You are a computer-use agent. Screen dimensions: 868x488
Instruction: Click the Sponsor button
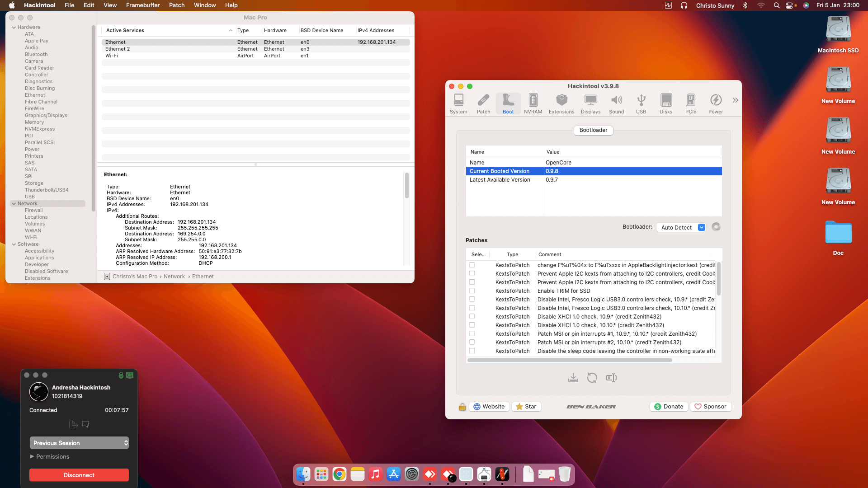click(x=711, y=407)
